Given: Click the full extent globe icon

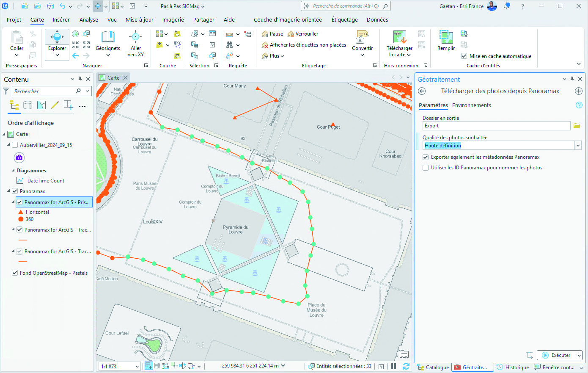Looking at the screenshot, I should (75, 34).
